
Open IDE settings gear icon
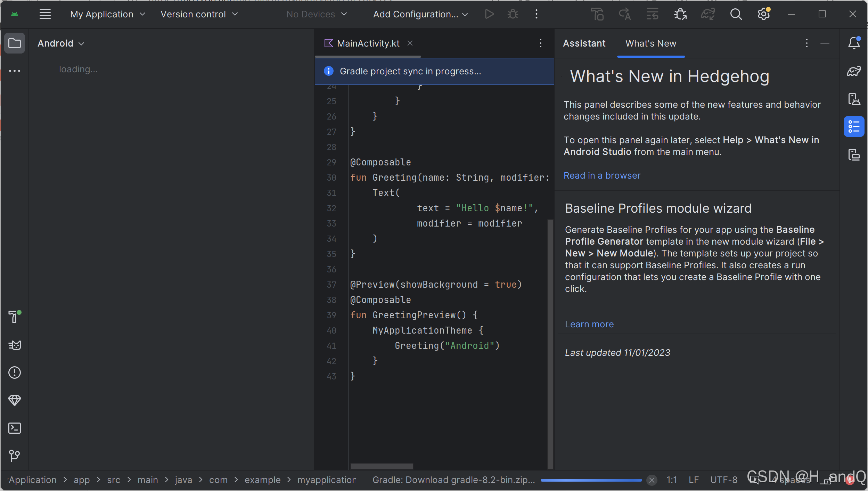tap(764, 14)
